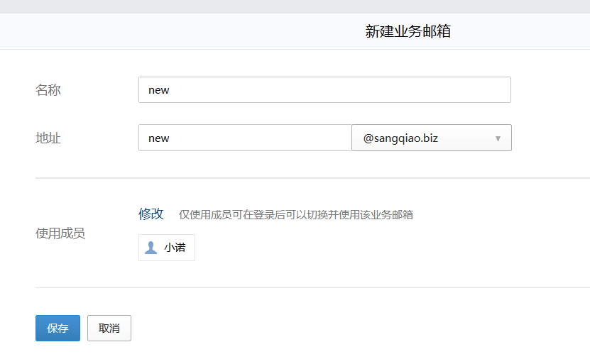Viewport: 590px width, 364px height.
Task: Click the 'new' text inside the 地址 field
Action: pyautogui.click(x=158, y=138)
